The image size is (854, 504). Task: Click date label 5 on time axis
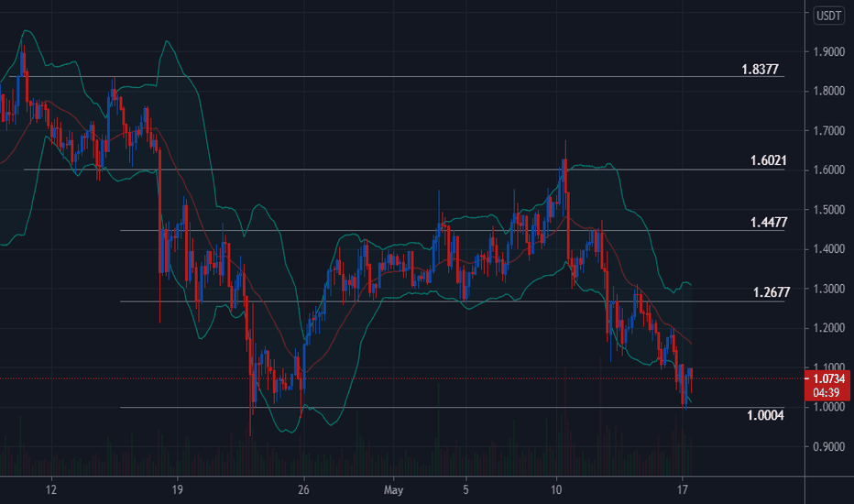tap(465, 490)
